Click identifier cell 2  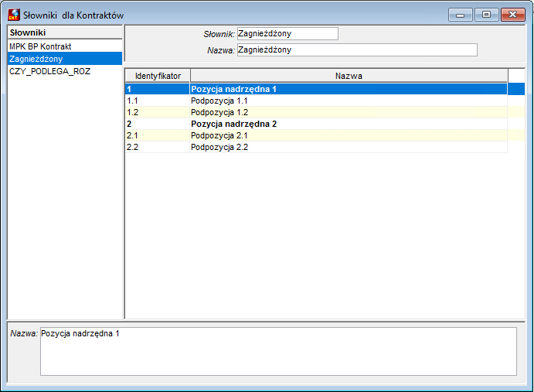(158, 124)
